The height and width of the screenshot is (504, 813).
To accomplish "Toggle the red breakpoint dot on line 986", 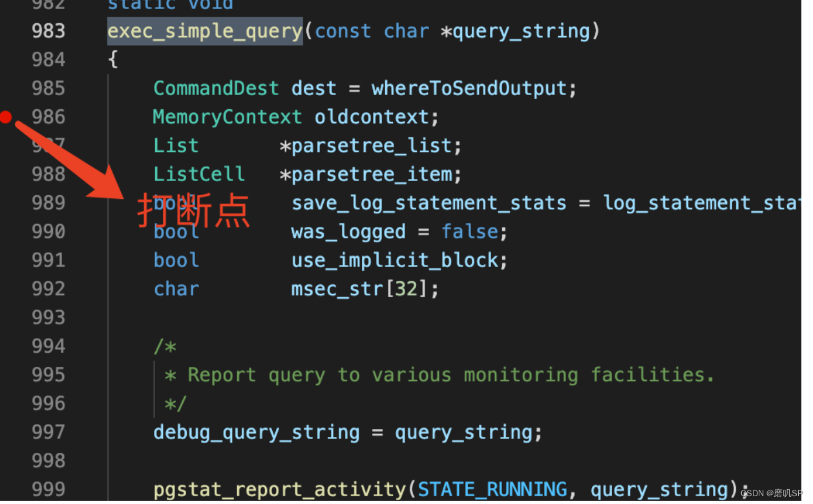I will tap(6, 117).
